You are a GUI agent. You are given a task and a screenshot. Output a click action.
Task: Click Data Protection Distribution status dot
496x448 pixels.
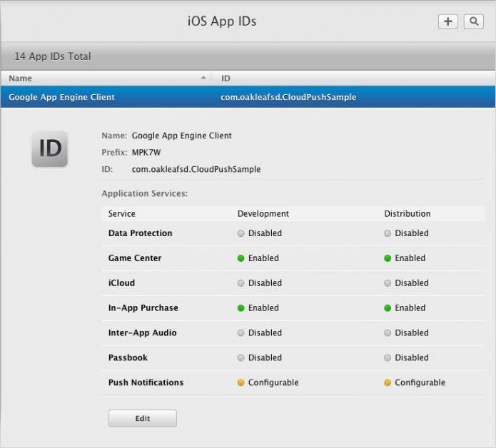pyautogui.click(x=388, y=233)
